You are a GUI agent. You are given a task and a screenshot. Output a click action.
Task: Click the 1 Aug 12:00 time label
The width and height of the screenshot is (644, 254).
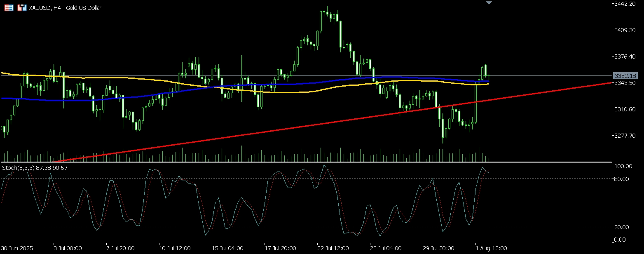pyautogui.click(x=491, y=249)
